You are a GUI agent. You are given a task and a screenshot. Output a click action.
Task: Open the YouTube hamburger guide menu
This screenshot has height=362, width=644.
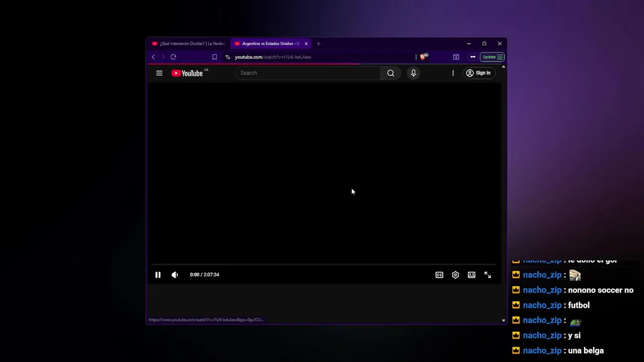159,73
